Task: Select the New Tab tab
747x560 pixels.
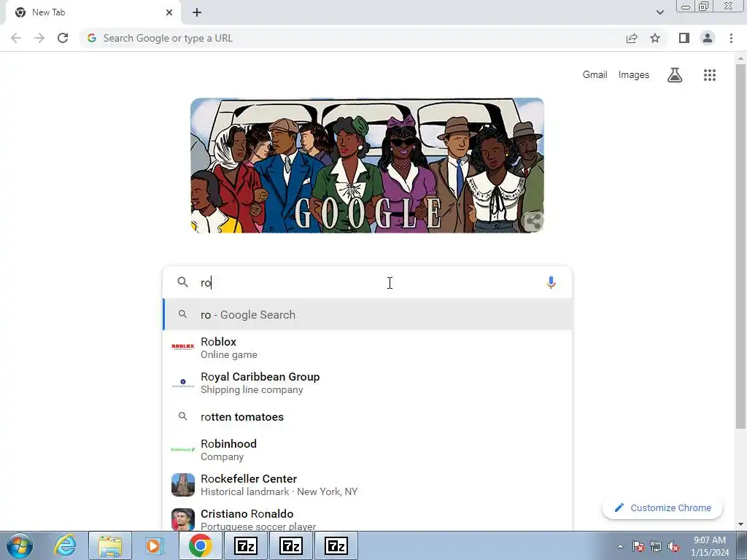Action: pos(93,12)
